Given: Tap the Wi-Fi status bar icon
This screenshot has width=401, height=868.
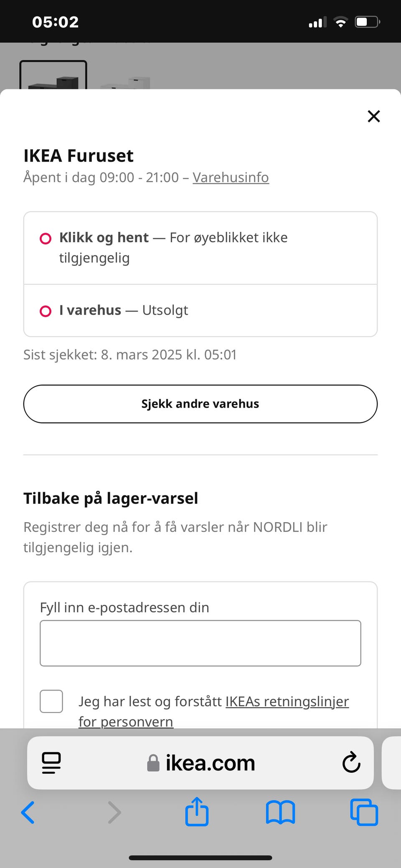Looking at the screenshot, I should pos(341,22).
